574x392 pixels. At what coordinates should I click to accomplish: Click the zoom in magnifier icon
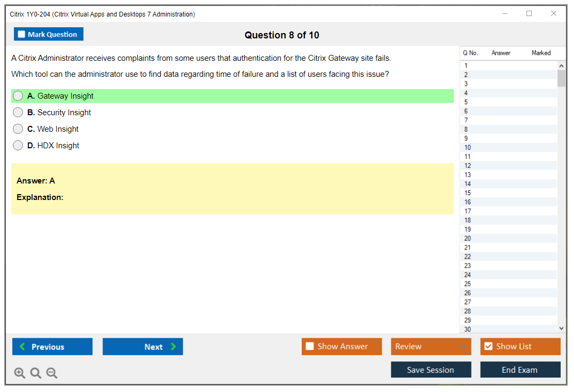20,373
